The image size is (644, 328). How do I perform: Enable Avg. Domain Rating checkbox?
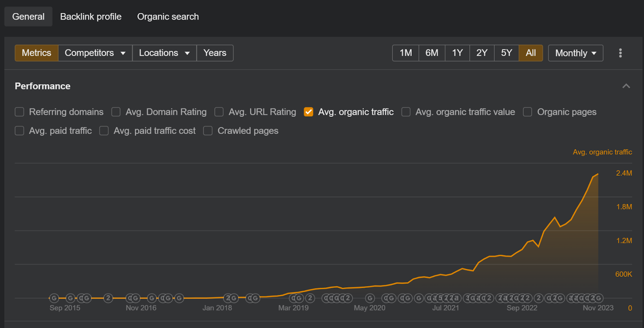(116, 112)
